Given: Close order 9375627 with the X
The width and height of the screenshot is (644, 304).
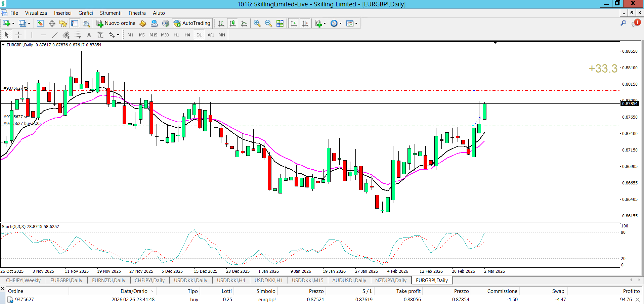Looking at the screenshot, I should [x=638, y=300].
